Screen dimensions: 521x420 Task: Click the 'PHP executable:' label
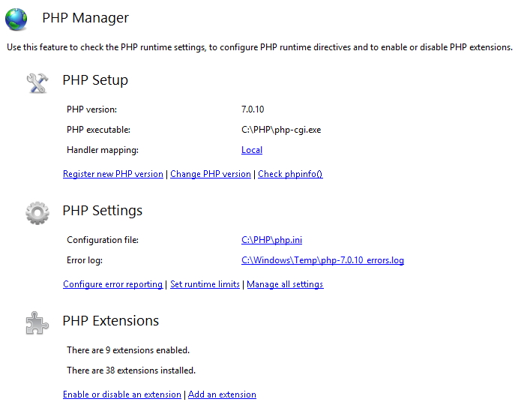98,130
